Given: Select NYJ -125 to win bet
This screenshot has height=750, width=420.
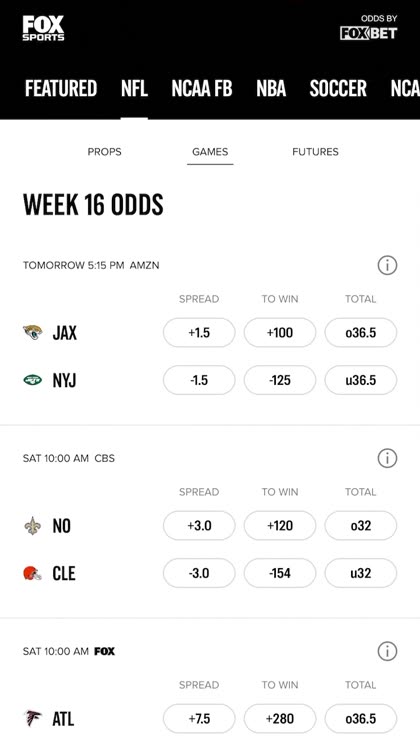Looking at the screenshot, I should pos(280,380).
